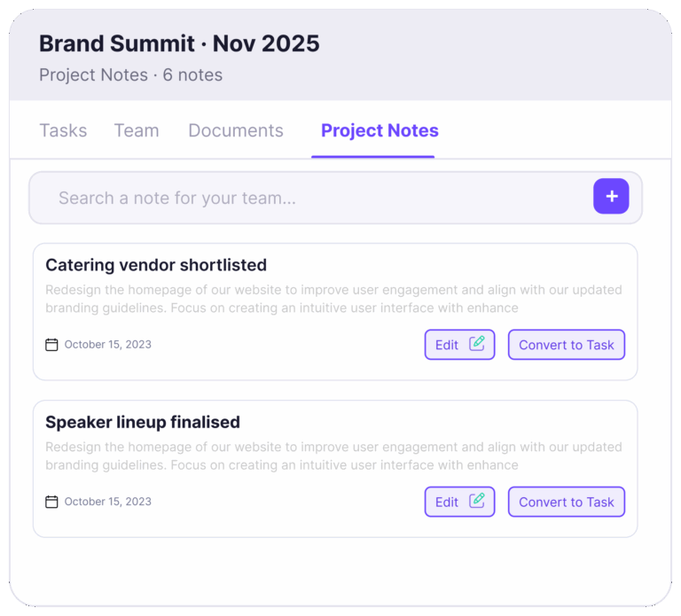Go to the Documents tab
Viewport: 681px width, 616px height.
tap(236, 130)
